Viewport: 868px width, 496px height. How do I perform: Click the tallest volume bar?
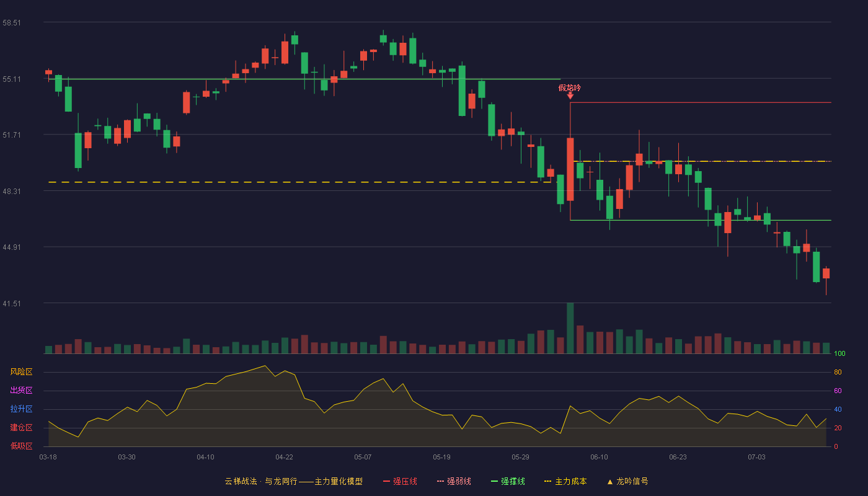(x=570, y=328)
